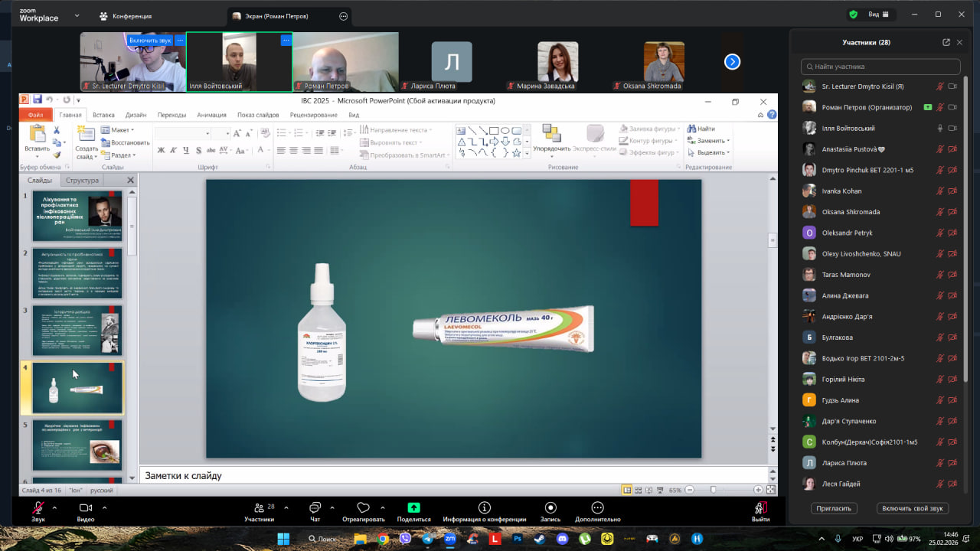Open the Дополнительно more options icon
The image size is (980, 551).
coord(597,508)
